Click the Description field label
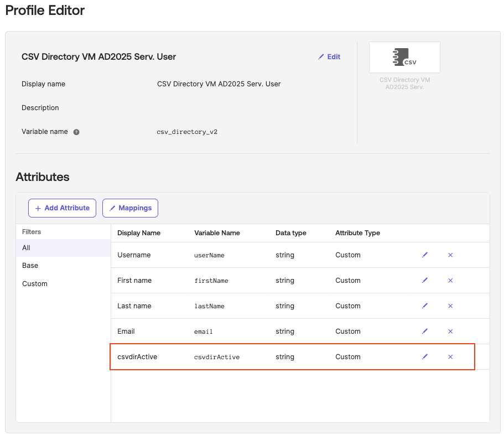Screen dimensions: 504x440 pyautogui.click(x=40, y=108)
